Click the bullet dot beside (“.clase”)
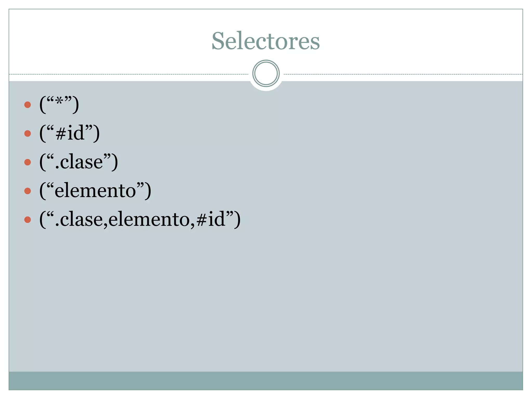Screen dimensions: 532x399 (28, 162)
